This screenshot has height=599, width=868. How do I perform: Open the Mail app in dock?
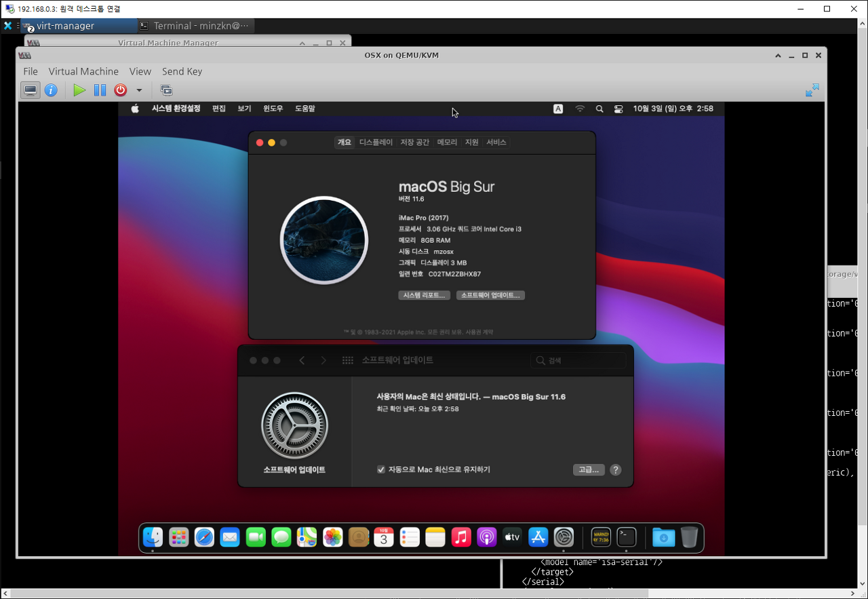point(230,537)
